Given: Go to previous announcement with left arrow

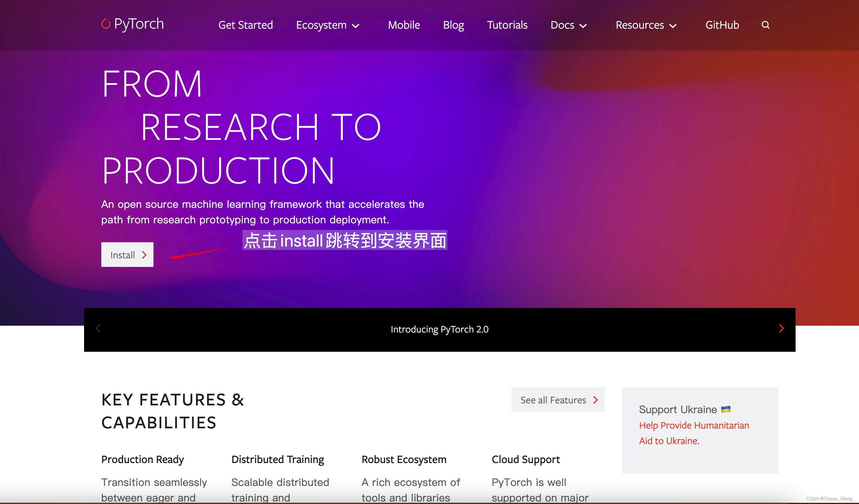Looking at the screenshot, I should 98,328.
